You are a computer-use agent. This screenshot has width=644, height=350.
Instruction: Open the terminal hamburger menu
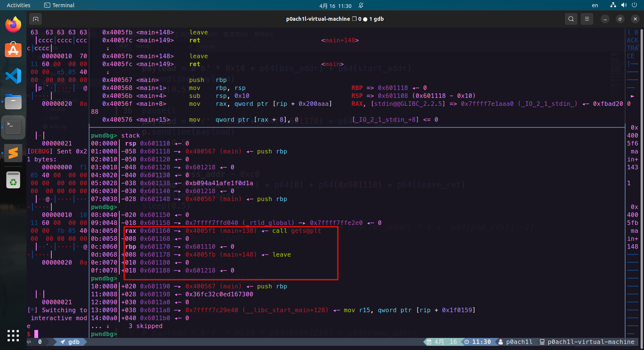coord(587,19)
